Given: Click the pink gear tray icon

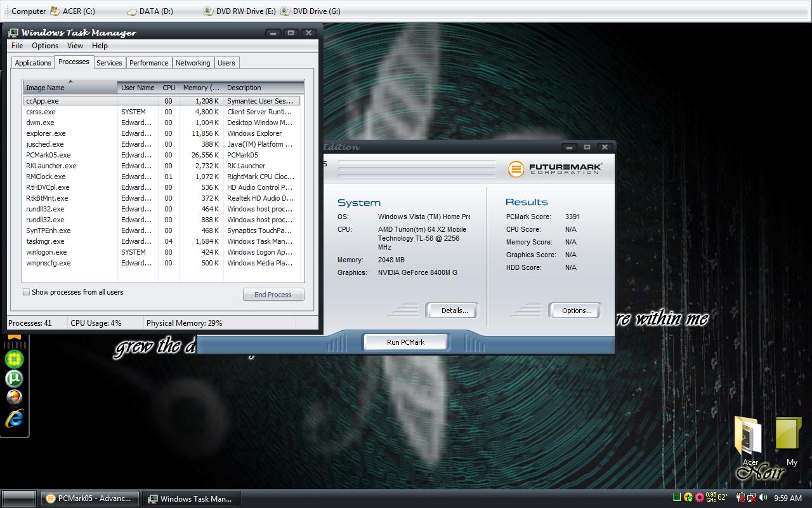Looking at the screenshot, I should [x=699, y=497].
